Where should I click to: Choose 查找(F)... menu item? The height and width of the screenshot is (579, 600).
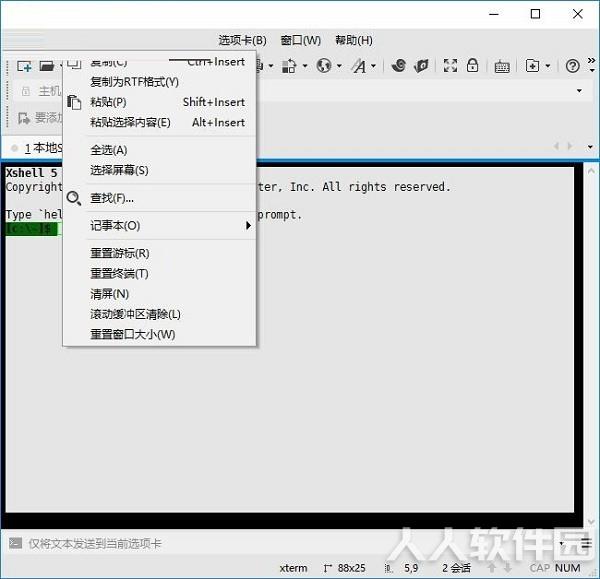pyautogui.click(x=160, y=198)
